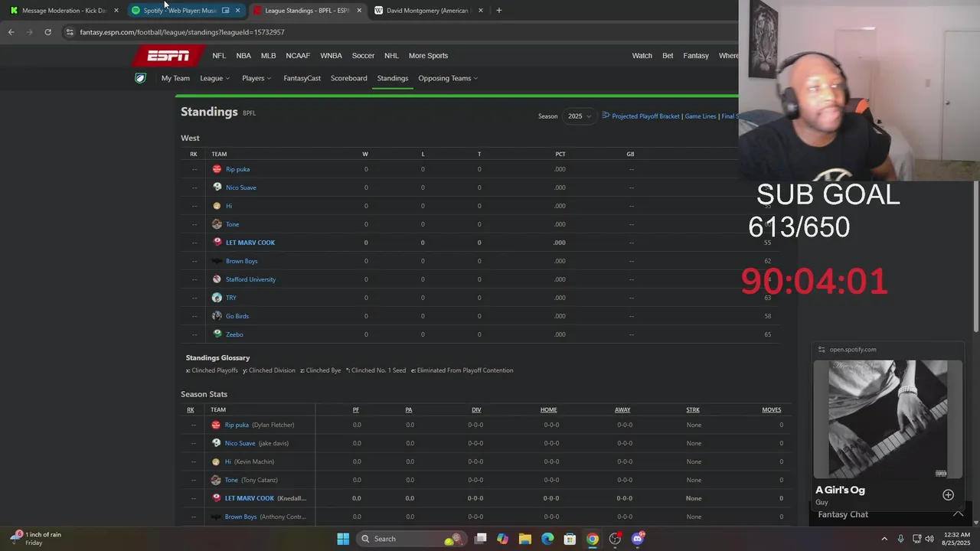The width and height of the screenshot is (980, 551).
Task: Expand the League dropdown menu
Action: tap(214, 78)
